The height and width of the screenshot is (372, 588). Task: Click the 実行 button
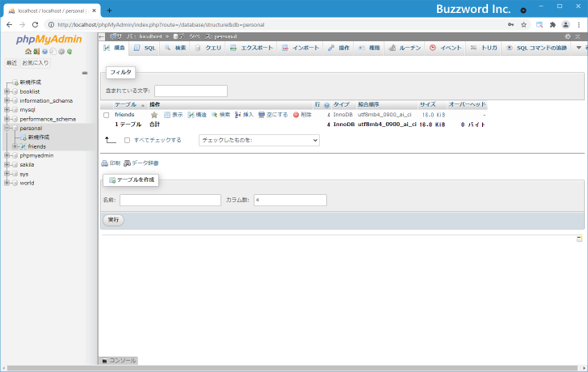(x=113, y=220)
